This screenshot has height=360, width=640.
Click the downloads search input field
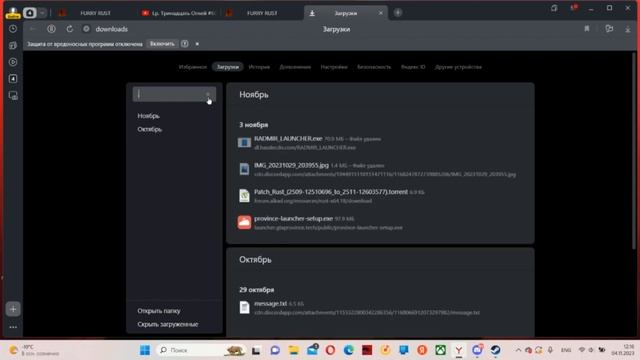(x=174, y=94)
